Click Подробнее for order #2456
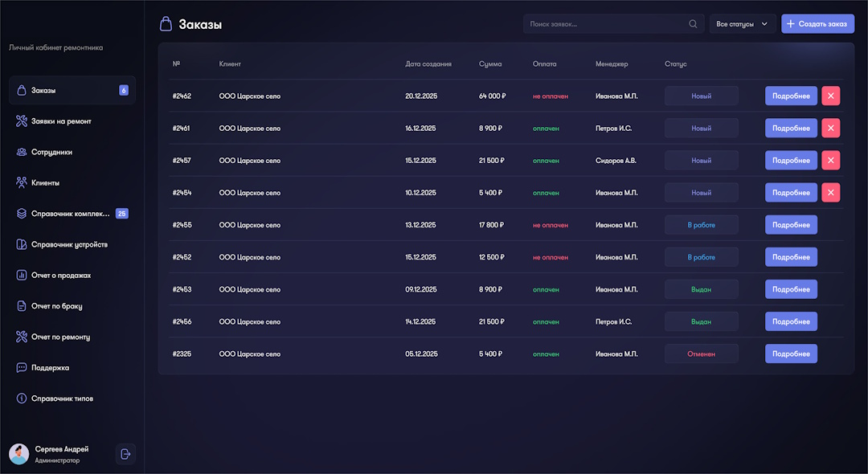868x474 pixels. 791,321
